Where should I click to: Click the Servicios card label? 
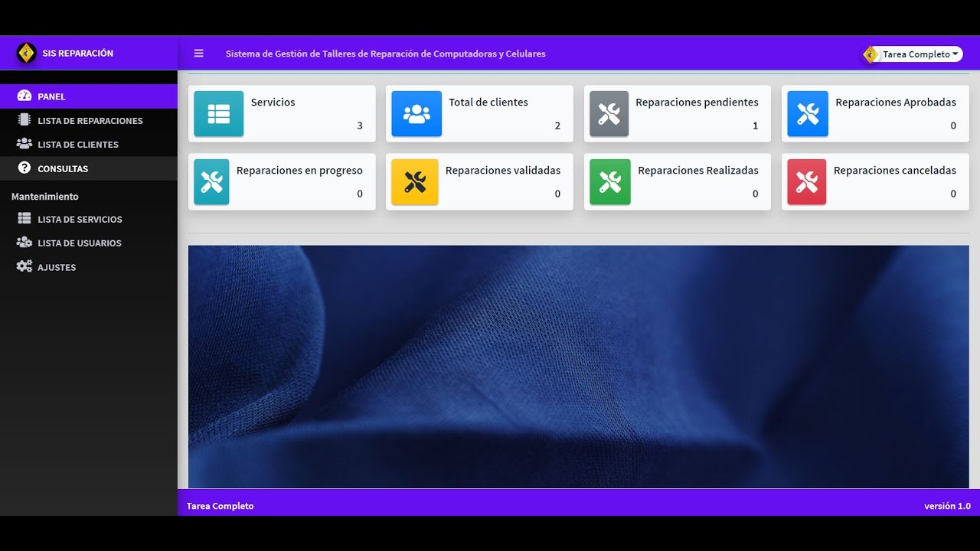[x=273, y=102]
